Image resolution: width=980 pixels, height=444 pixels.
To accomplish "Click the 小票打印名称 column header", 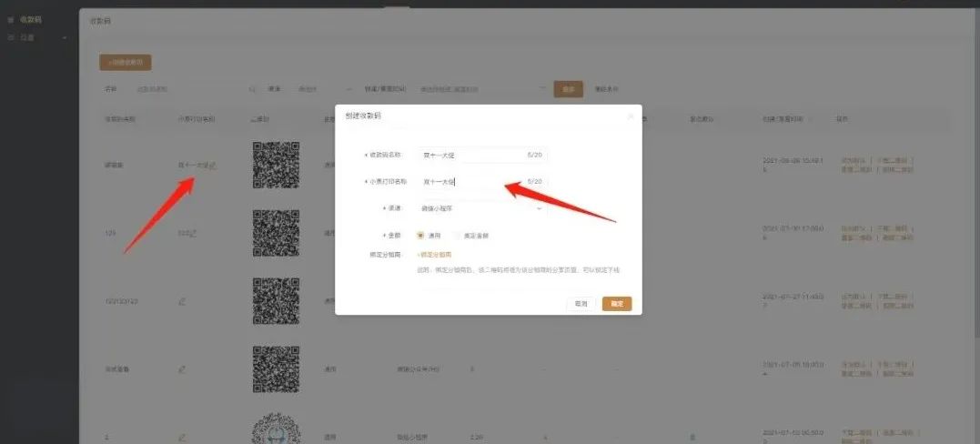I will point(197,119).
